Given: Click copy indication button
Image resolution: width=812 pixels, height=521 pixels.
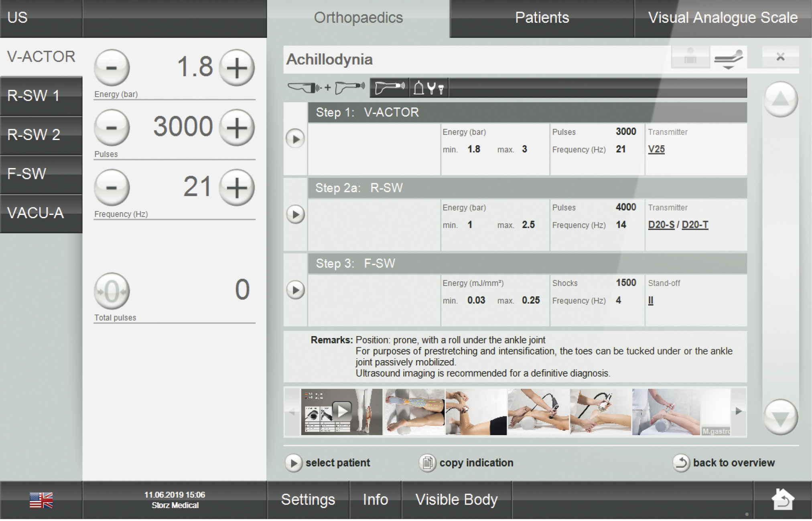Looking at the screenshot, I should pyautogui.click(x=466, y=463).
